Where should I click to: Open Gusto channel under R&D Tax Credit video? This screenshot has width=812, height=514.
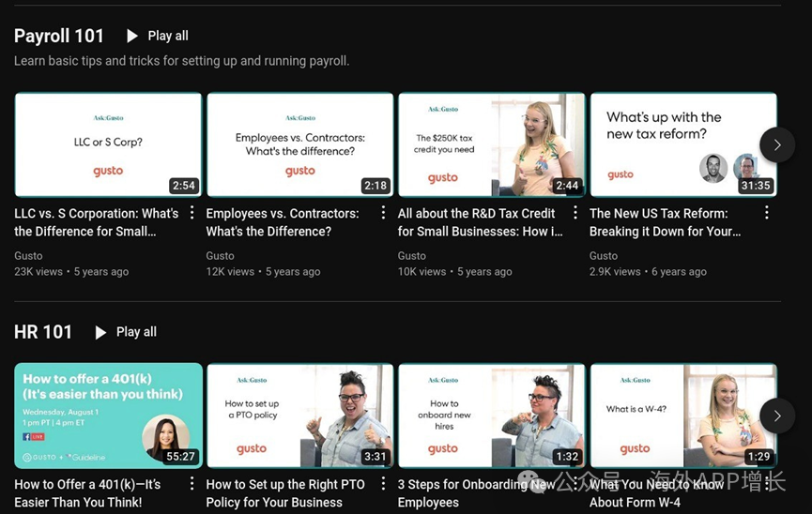[x=412, y=256]
